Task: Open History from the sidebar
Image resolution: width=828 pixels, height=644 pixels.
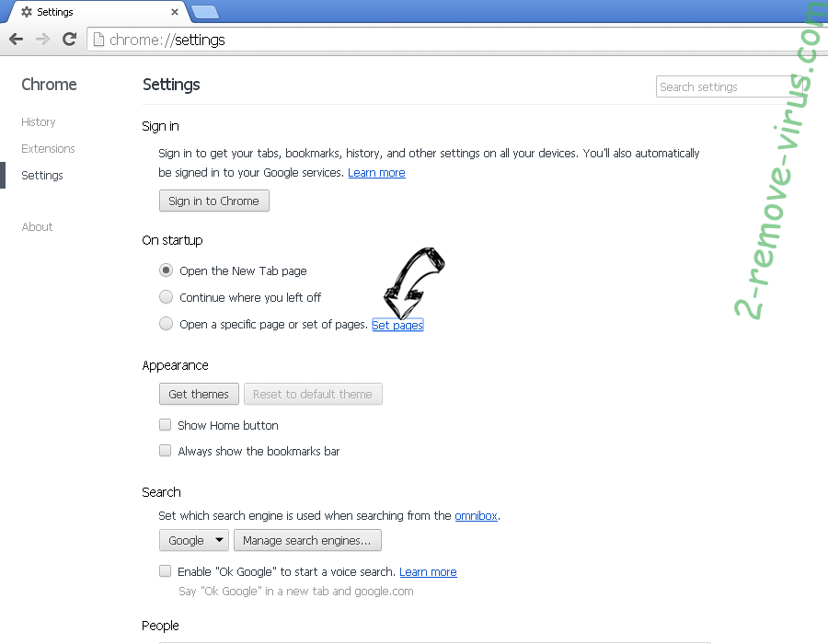Action: [38, 122]
